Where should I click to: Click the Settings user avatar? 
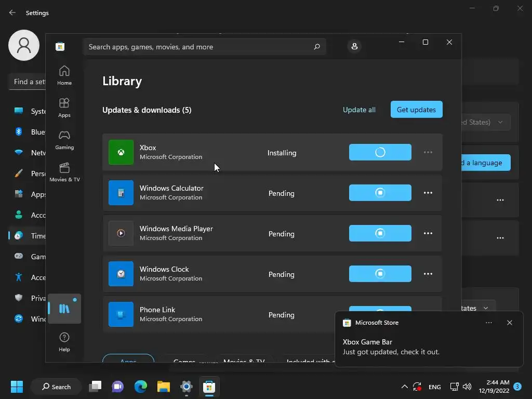[24, 45]
